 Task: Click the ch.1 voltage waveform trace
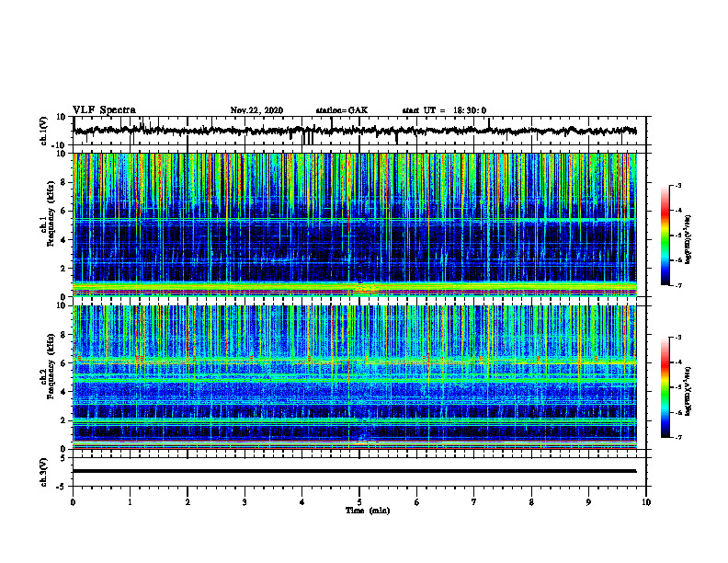click(355, 131)
